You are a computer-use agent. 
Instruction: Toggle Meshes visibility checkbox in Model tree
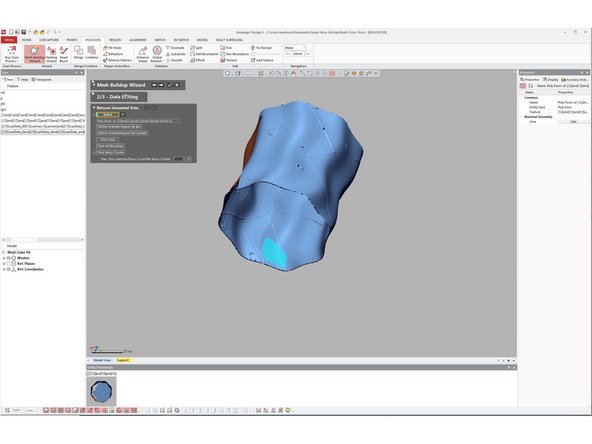click(x=9, y=258)
